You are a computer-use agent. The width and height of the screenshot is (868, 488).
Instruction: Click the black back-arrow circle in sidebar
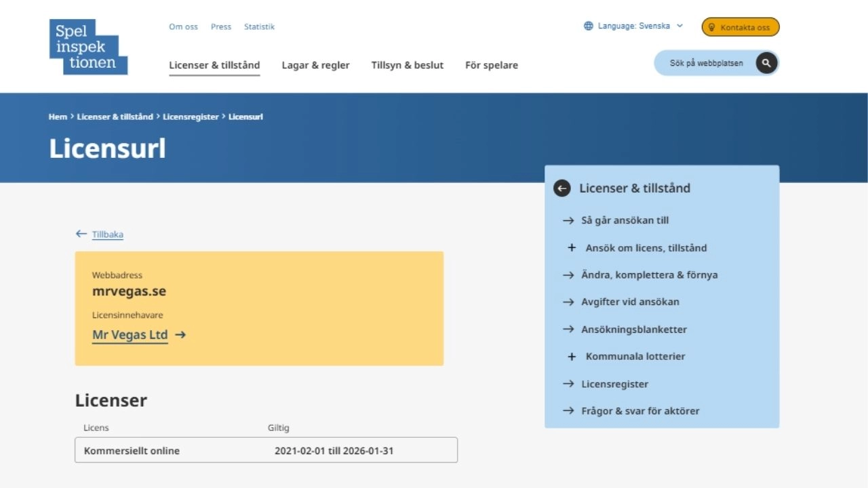561,188
